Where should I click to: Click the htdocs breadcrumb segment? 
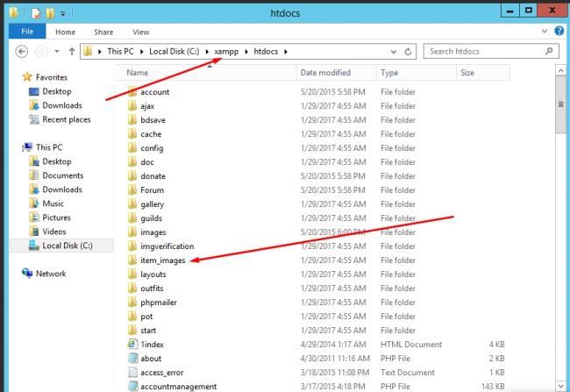coord(266,52)
